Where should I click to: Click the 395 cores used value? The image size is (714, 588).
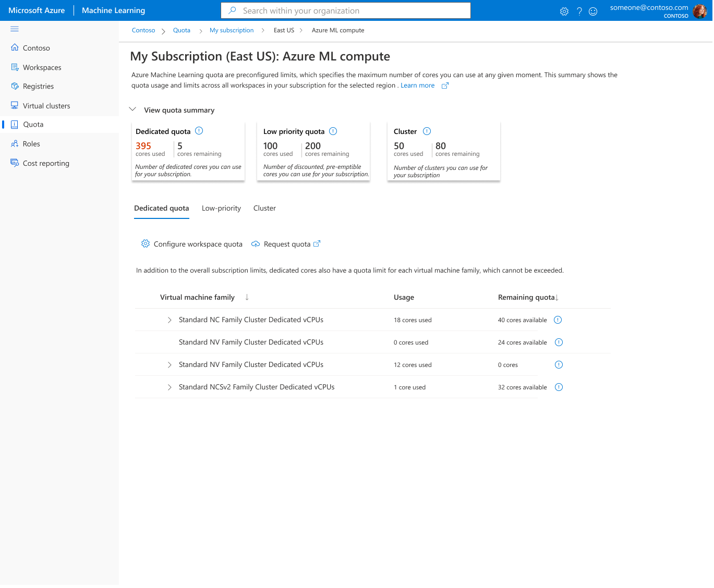pyautogui.click(x=143, y=146)
